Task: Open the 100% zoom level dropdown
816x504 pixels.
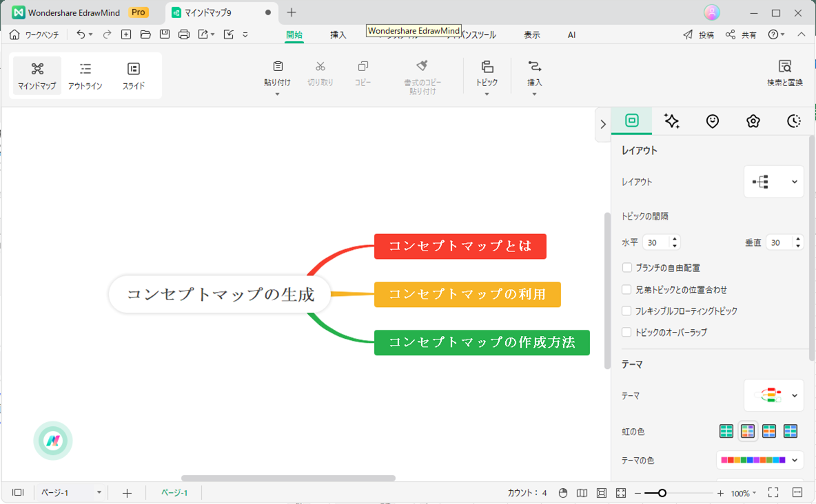Action: click(x=743, y=493)
